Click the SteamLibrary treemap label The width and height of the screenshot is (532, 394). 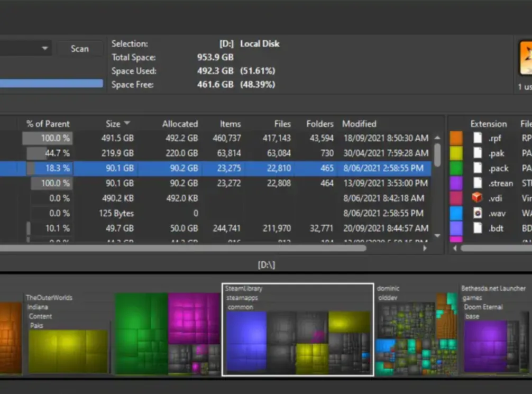(244, 288)
